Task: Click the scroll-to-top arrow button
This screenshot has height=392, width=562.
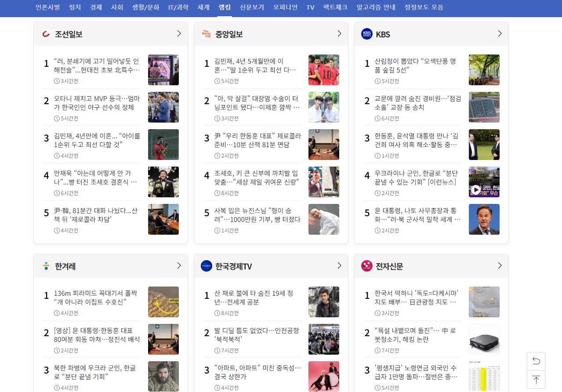Action: pos(536,379)
